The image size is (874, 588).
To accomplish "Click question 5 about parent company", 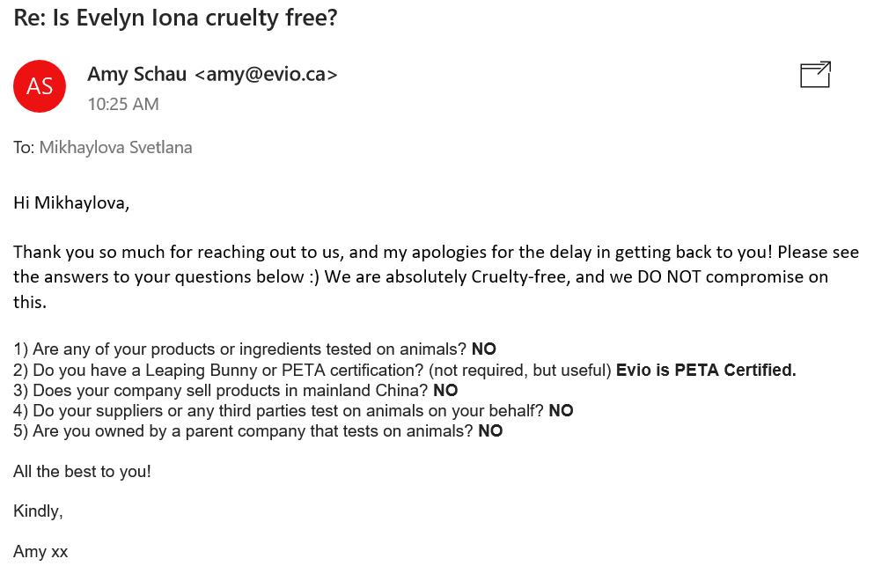I will click(243, 431).
